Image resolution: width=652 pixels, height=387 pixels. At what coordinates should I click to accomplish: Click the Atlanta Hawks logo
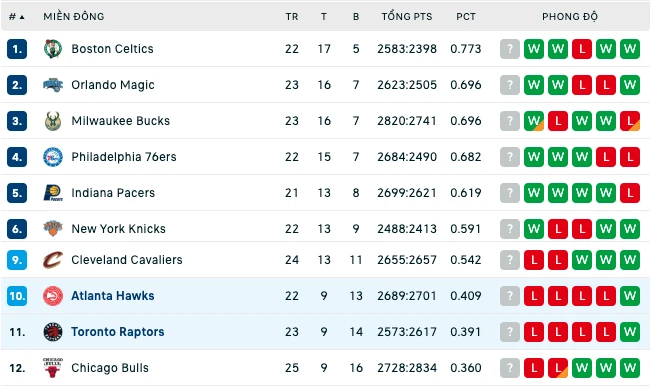pos(53,296)
